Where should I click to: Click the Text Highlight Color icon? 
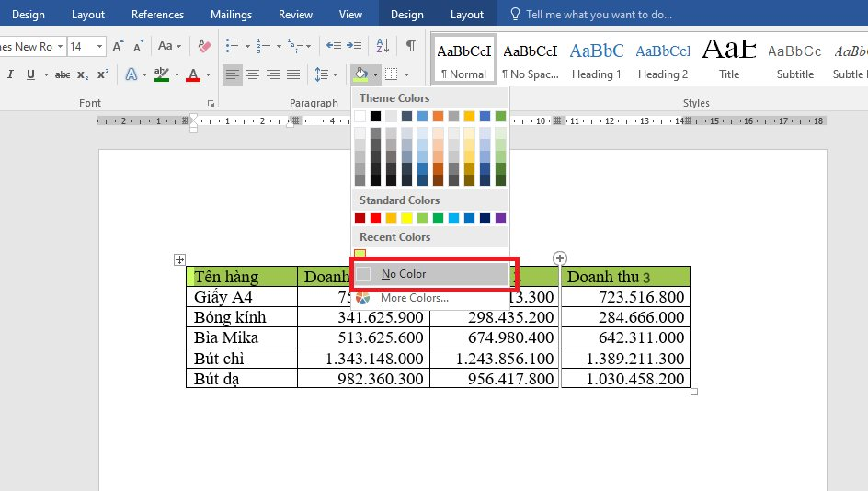point(162,74)
